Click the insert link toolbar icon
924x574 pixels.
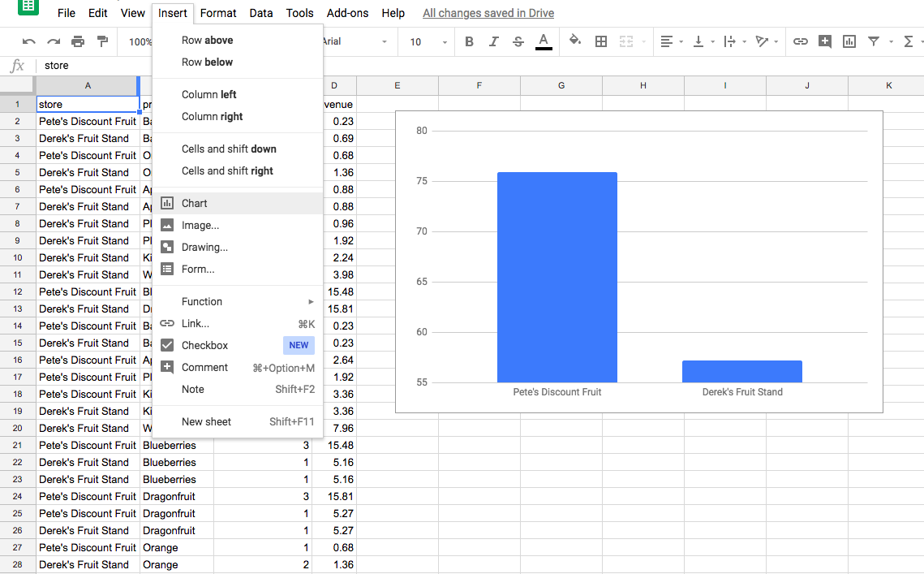[x=800, y=41]
